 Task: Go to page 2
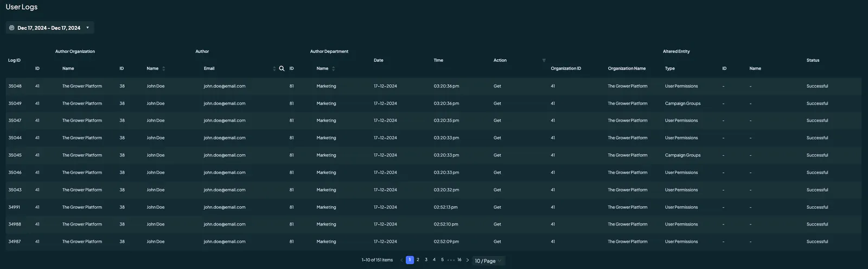[418, 260]
